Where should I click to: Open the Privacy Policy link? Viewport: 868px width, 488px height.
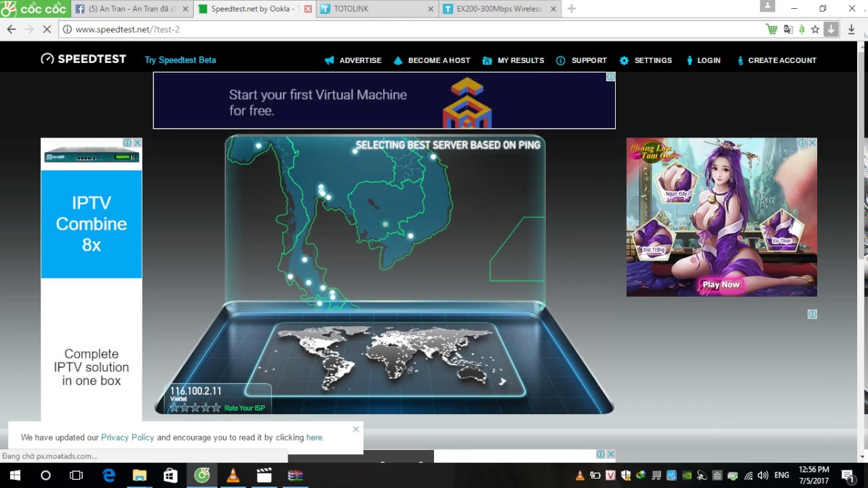[x=128, y=437]
